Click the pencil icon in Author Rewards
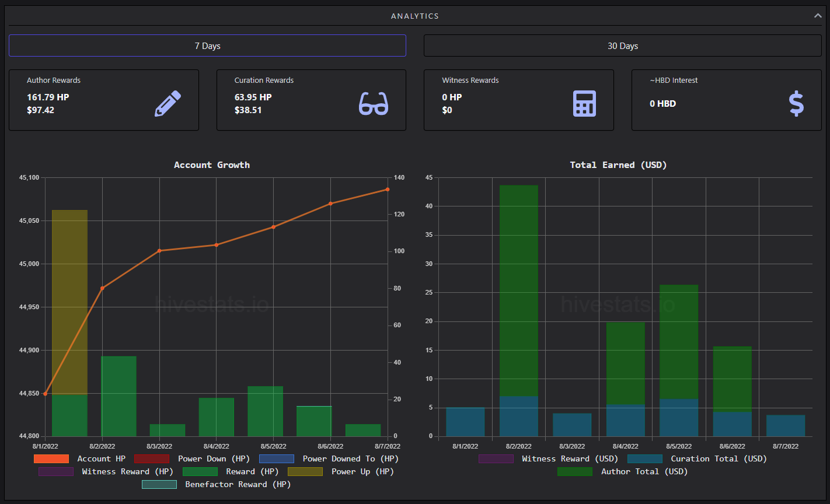The width and height of the screenshot is (830, 504). [x=168, y=103]
